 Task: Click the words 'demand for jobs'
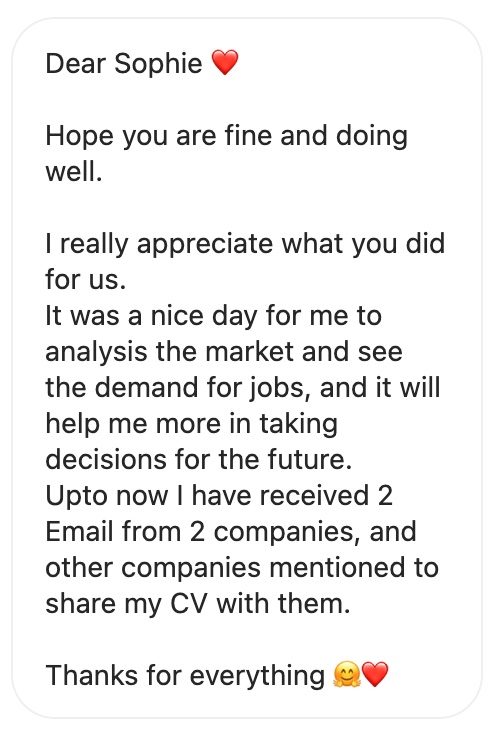point(199,389)
